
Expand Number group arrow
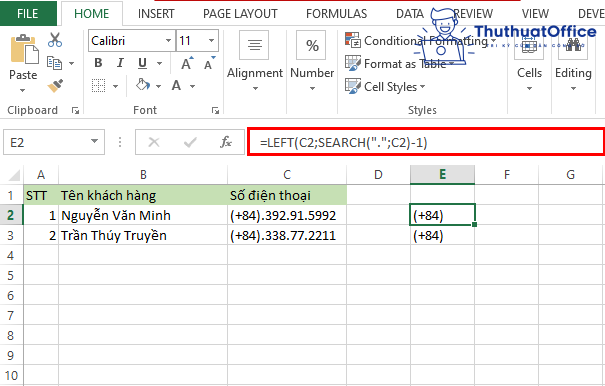click(x=312, y=89)
